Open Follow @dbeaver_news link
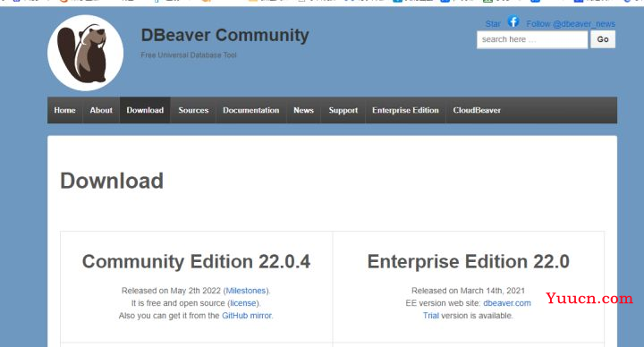 coord(571,24)
